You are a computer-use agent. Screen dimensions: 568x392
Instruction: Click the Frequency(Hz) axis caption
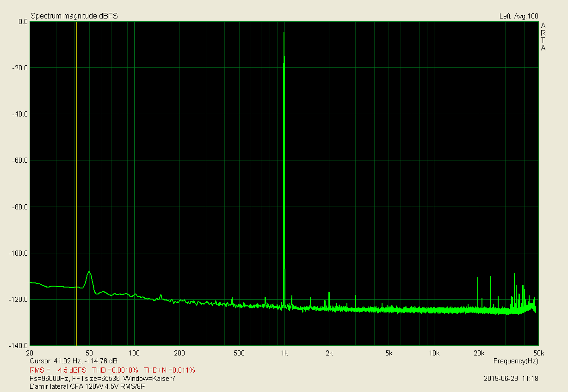pyautogui.click(x=516, y=361)
